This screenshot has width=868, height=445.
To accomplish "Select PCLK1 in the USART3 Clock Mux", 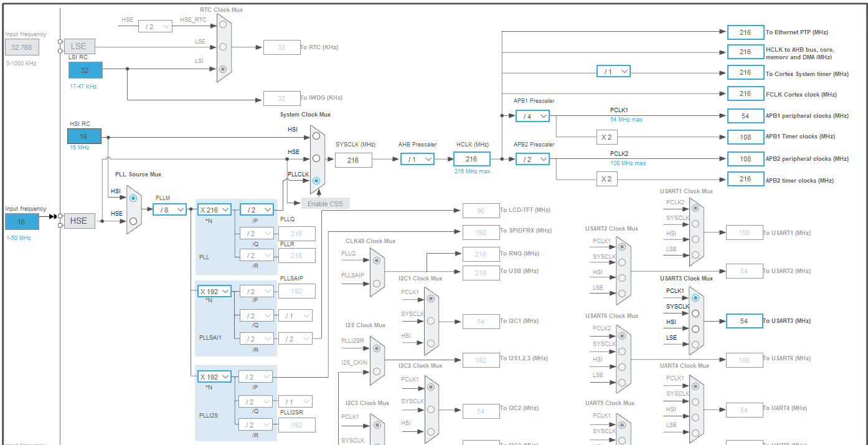I will tap(697, 297).
